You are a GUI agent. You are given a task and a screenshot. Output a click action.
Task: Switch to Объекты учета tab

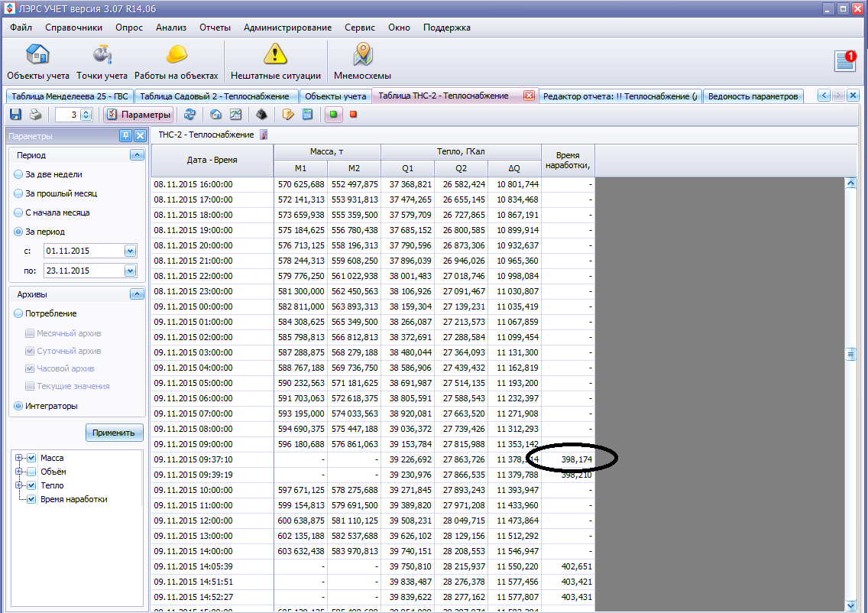tap(335, 96)
